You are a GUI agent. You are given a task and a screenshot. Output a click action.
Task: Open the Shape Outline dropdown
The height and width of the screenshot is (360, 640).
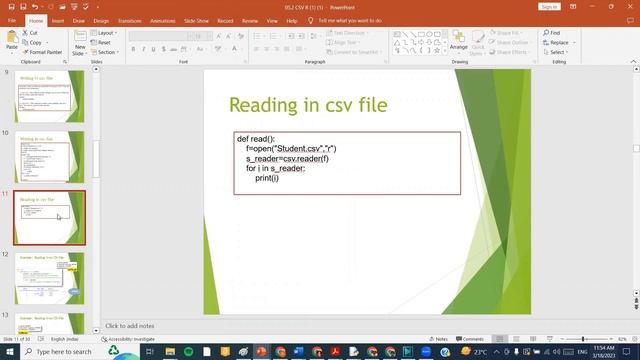click(510, 42)
